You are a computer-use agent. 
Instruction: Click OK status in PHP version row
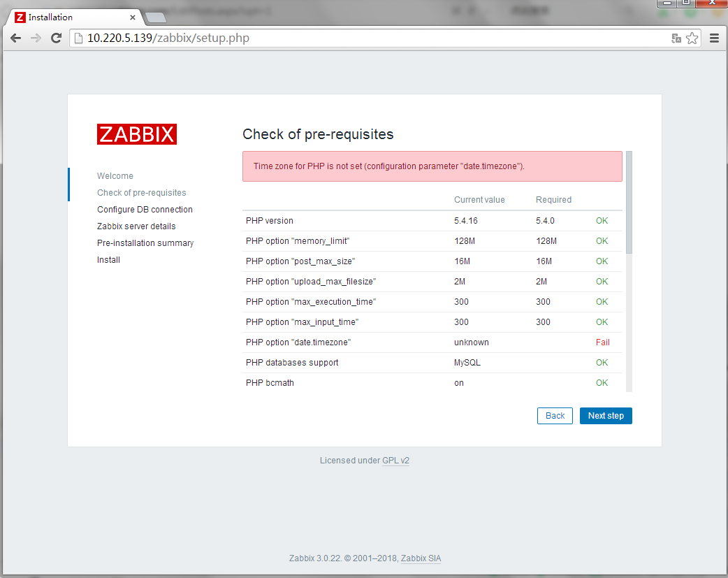602,221
